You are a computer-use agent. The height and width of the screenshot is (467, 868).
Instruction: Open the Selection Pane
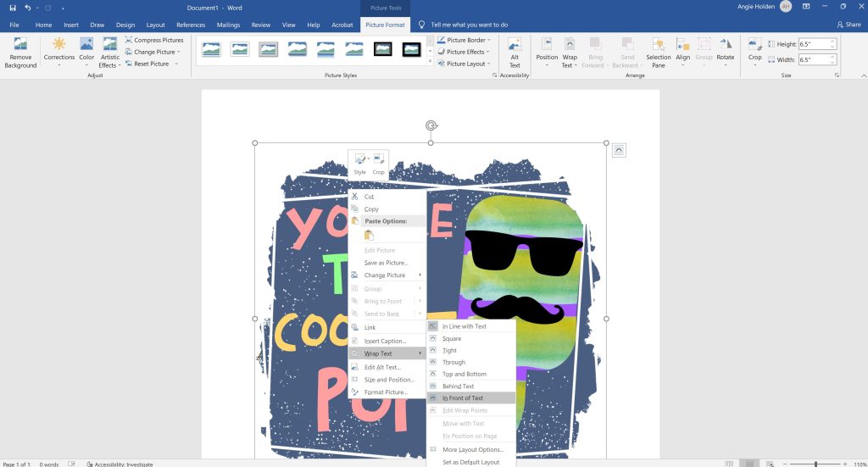pos(658,53)
